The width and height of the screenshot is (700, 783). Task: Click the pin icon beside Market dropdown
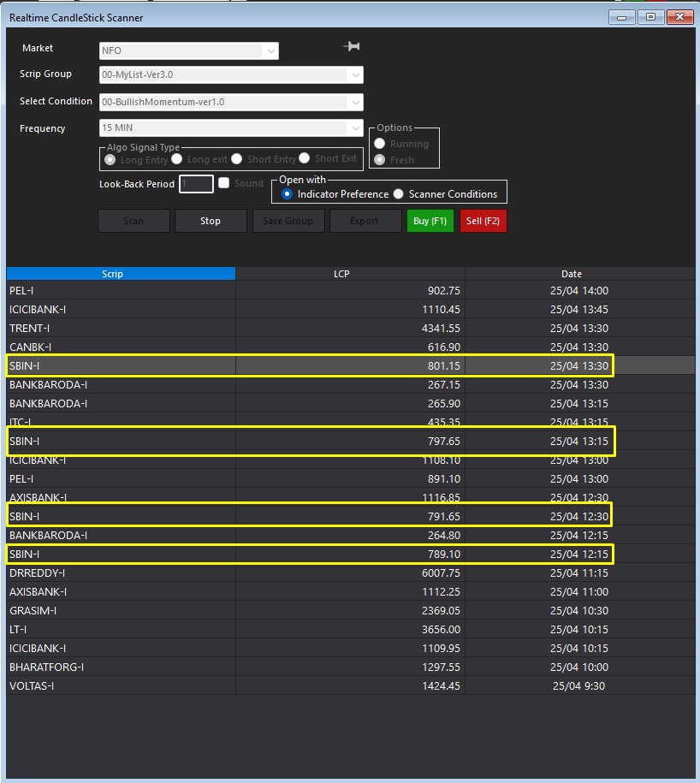coord(352,46)
